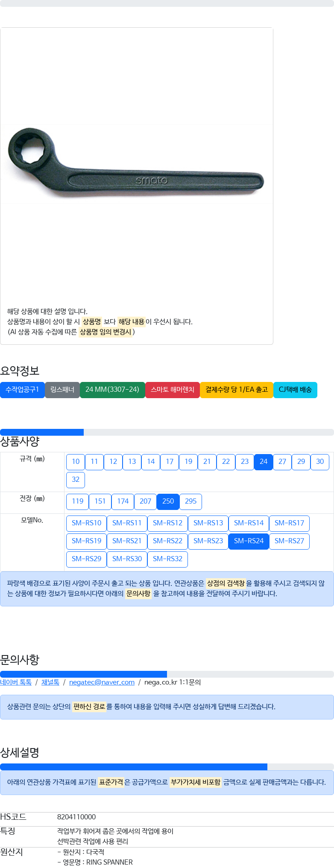The height and width of the screenshot is (868, 334).
Task: Choose the 24 mm size button
Action: pos(264,462)
